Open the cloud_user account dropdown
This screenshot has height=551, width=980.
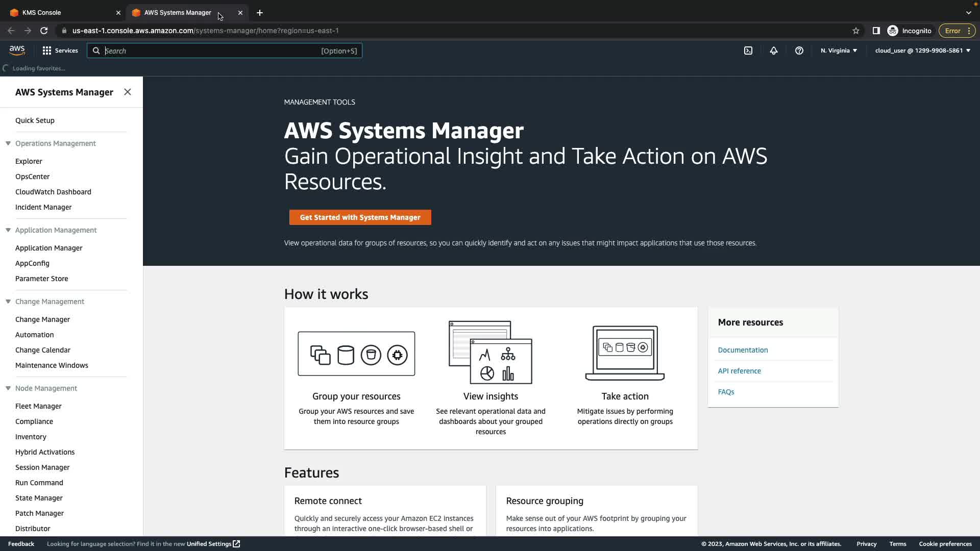(922, 51)
